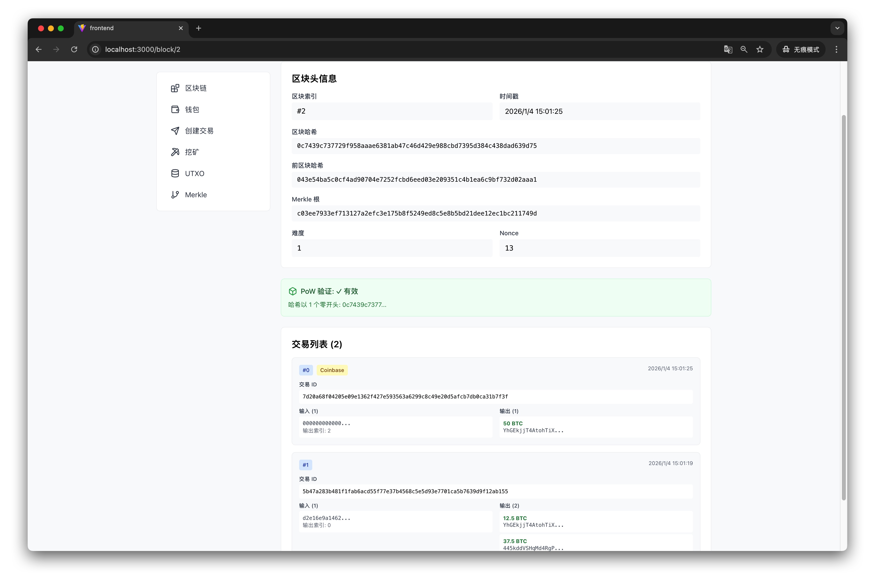The width and height of the screenshot is (875, 588).
Task: Open the Merkle menu entry
Action: click(x=195, y=195)
